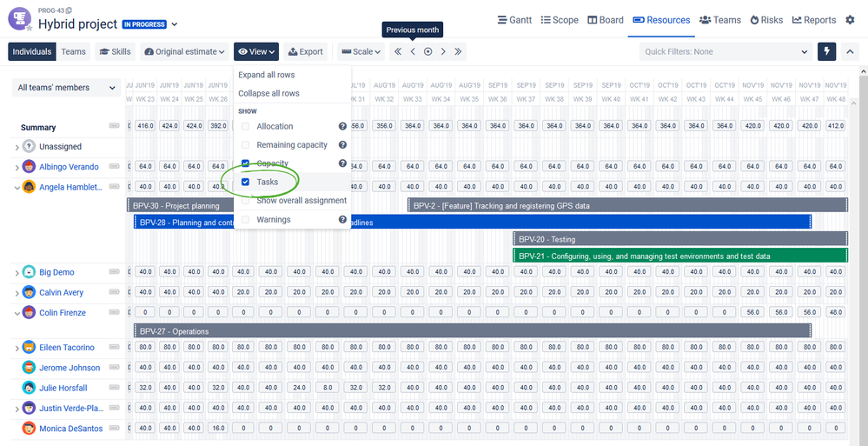Viewport: 868px width, 446px height.
Task: Uncheck the Tasks checkbox
Action: coord(245,182)
